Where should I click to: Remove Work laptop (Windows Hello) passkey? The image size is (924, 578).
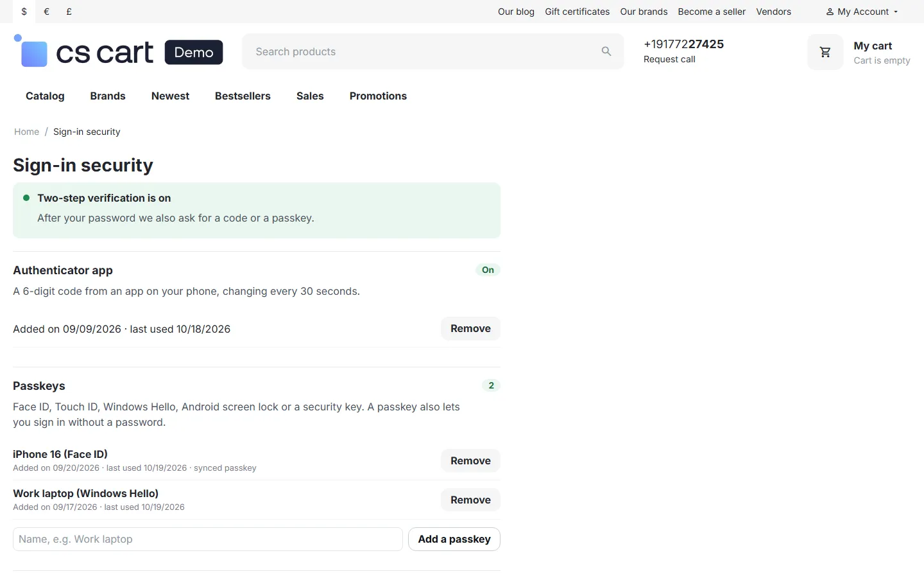coord(470,500)
